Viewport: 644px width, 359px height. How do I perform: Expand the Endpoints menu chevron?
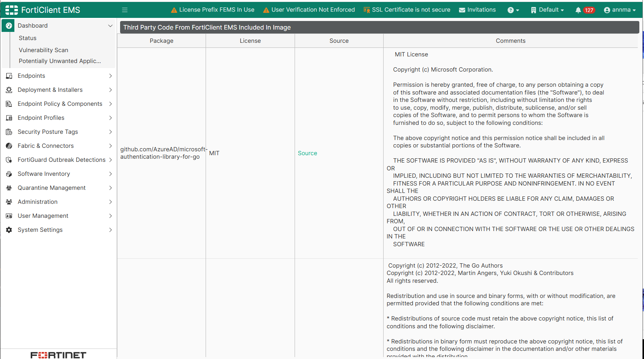[x=110, y=76]
